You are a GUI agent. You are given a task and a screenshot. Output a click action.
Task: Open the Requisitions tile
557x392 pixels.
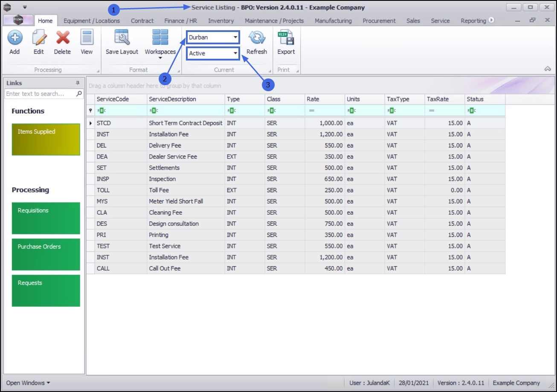[46, 218]
